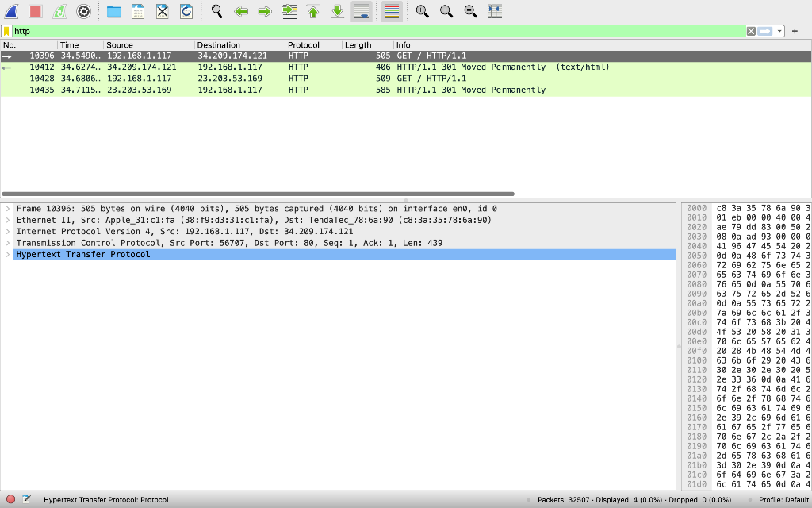This screenshot has height=508, width=812.
Task: Open capture file properties status icon
Action: [26, 500]
